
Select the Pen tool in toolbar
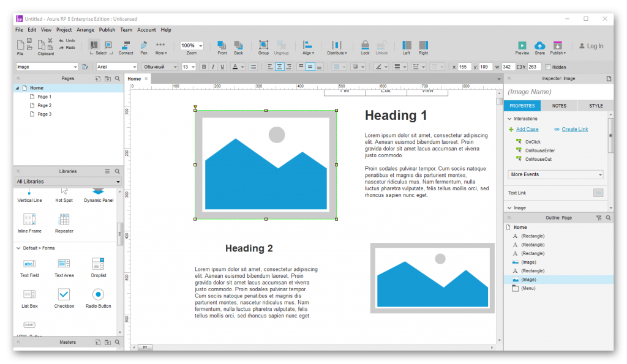[144, 45]
